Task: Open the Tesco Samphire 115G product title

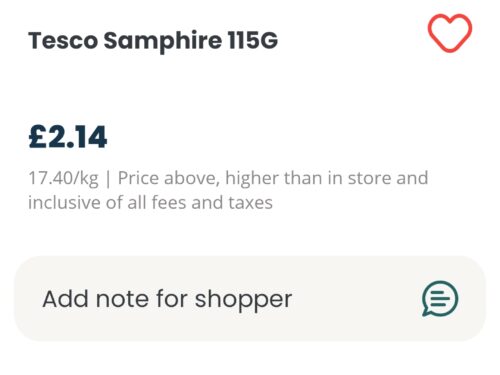Action: [x=153, y=41]
